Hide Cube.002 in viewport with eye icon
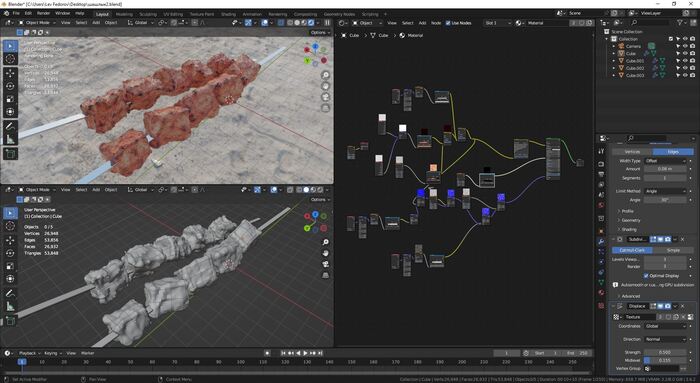The width and height of the screenshot is (700, 383). [x=685, y=68]
